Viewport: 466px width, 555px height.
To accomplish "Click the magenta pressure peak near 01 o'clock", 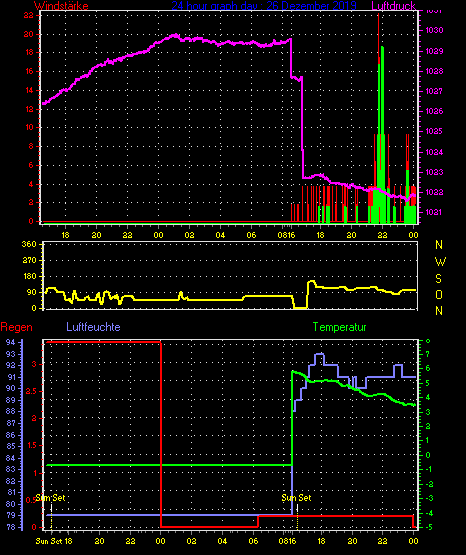I will (x=175, y=35).
